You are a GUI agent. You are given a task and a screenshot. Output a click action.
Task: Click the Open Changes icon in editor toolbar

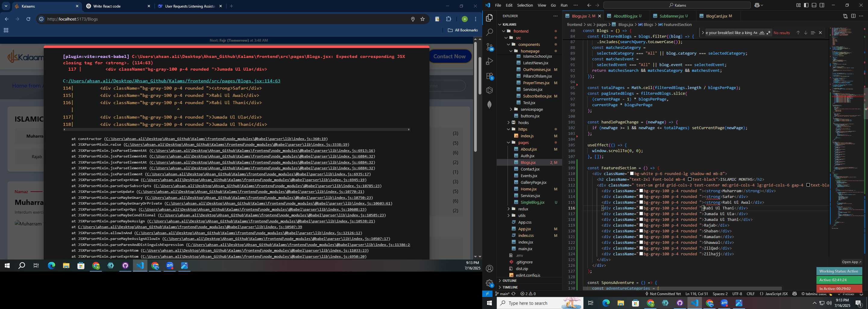(x=845, y=16)
